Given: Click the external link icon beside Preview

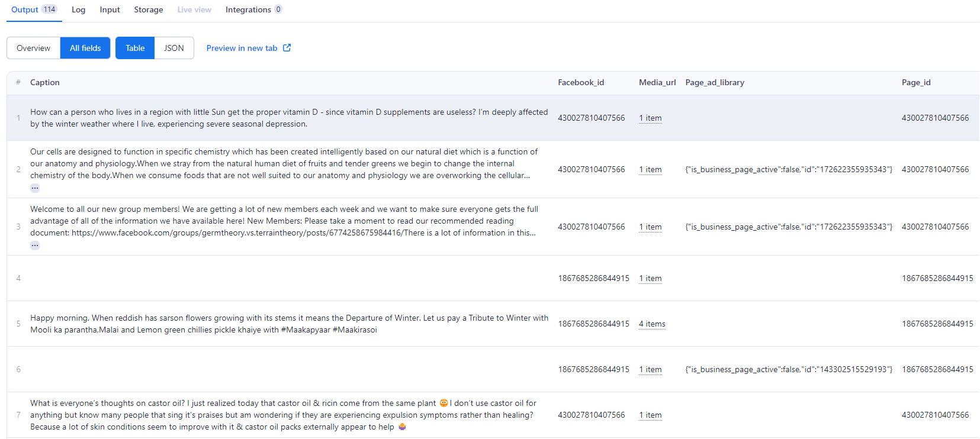Looking at the screenshot, I should (287, 48).
